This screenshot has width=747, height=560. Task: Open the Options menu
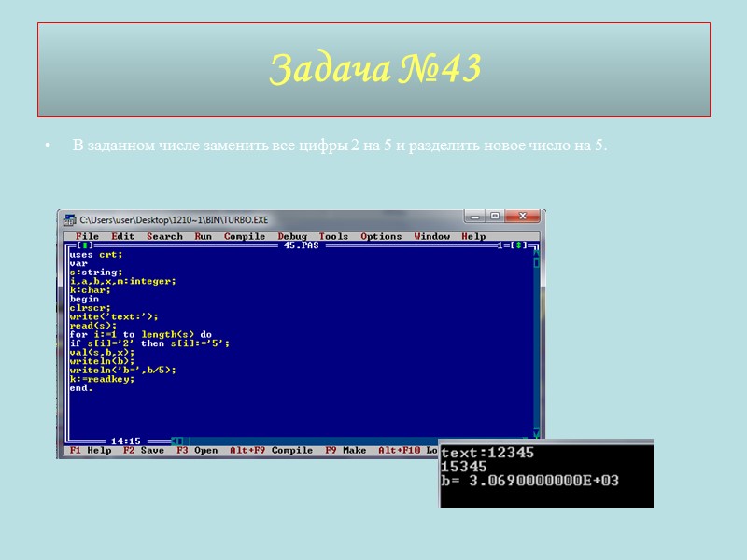(381, 236)
